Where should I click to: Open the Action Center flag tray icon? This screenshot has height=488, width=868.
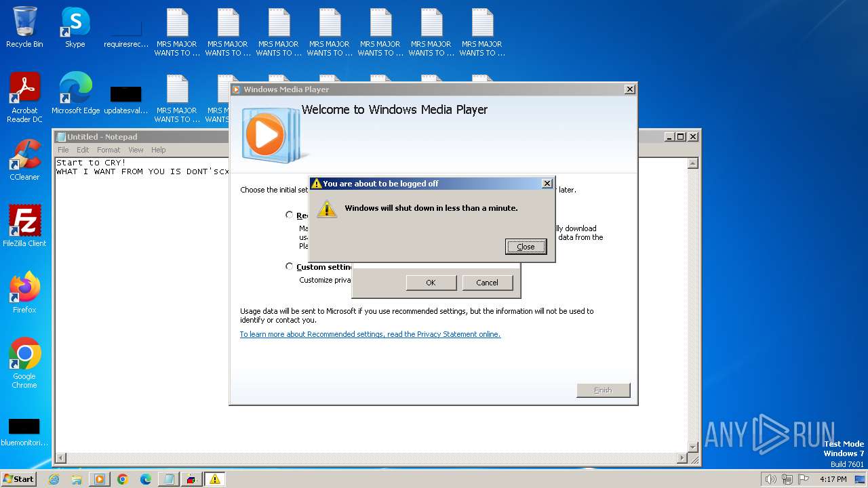804,479
